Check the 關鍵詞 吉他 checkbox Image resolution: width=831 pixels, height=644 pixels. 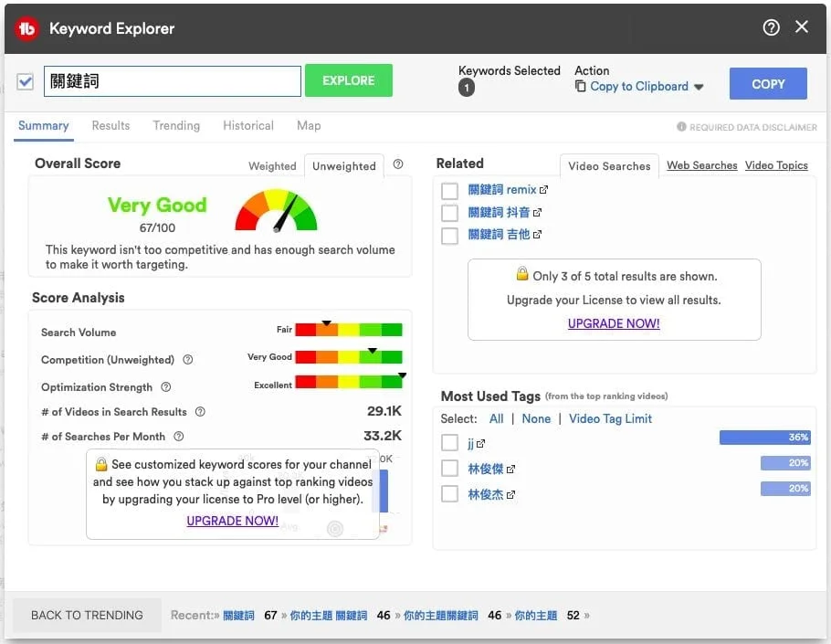[x=449, y=236]
